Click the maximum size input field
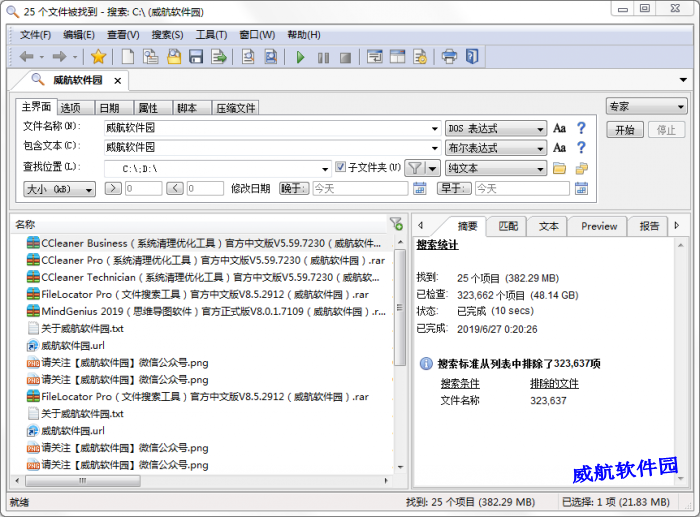This screenshot has width=700, height=517. tap(205, 188)
